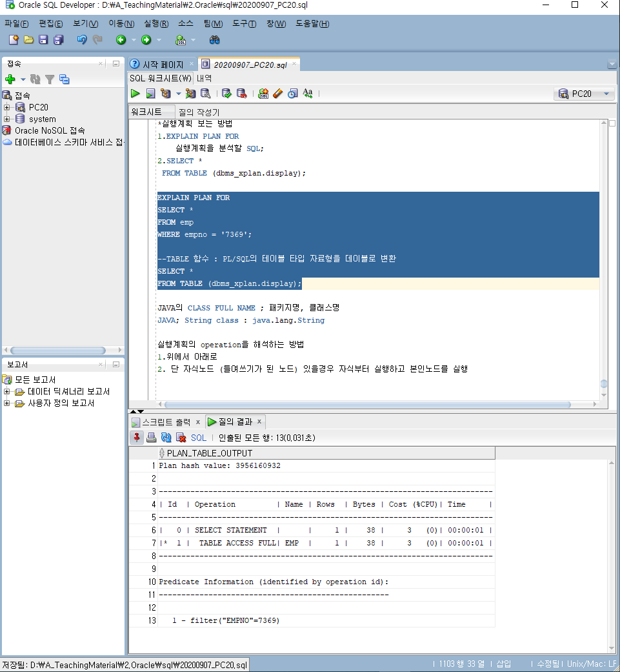Open the 실행(R) menu

(156, 24)
